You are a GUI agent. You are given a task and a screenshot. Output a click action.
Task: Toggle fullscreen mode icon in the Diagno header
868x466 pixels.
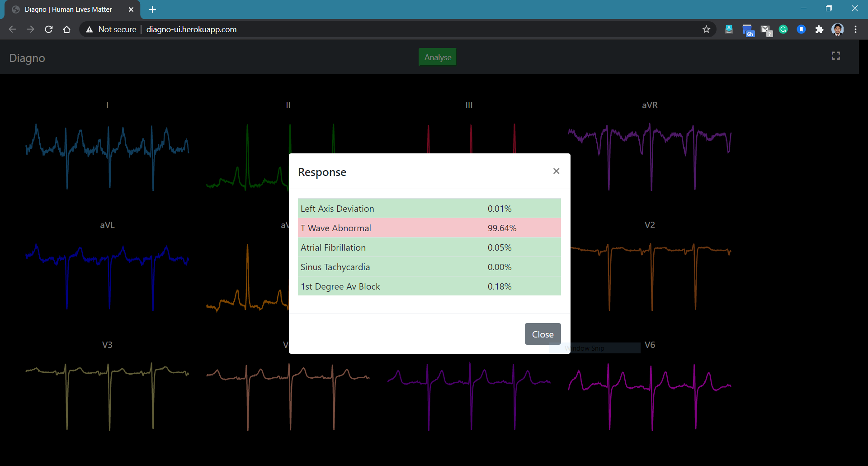pos(836,56)
